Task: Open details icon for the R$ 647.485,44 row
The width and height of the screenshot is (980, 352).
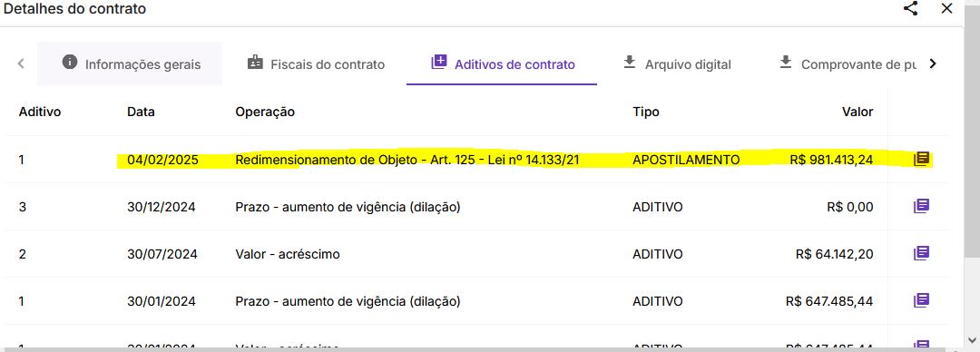Action: 921,300
